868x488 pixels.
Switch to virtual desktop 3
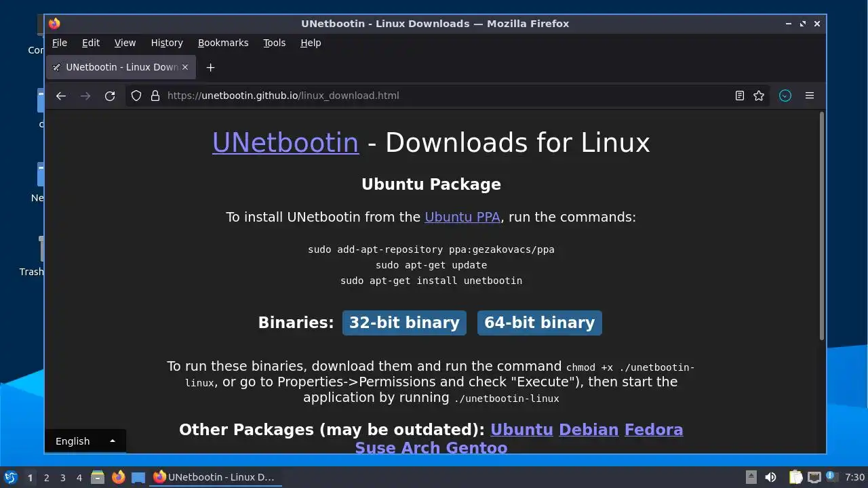tap(63, 477)
